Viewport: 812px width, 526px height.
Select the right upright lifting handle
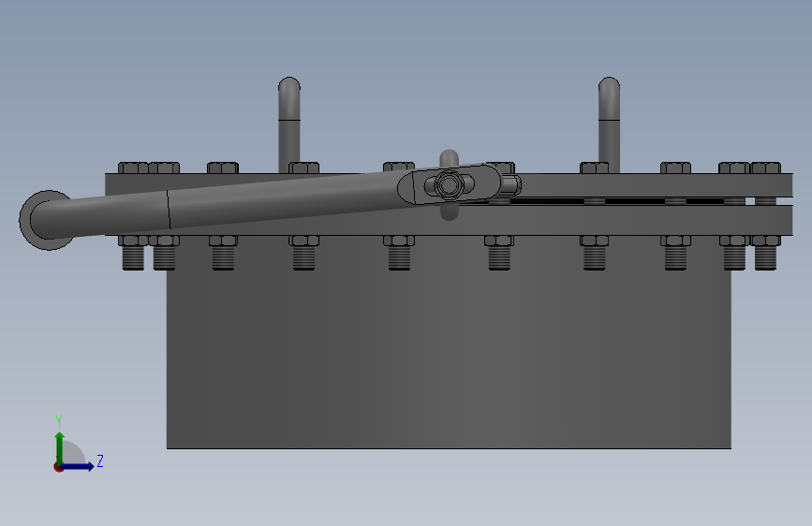tap(609, 124)
